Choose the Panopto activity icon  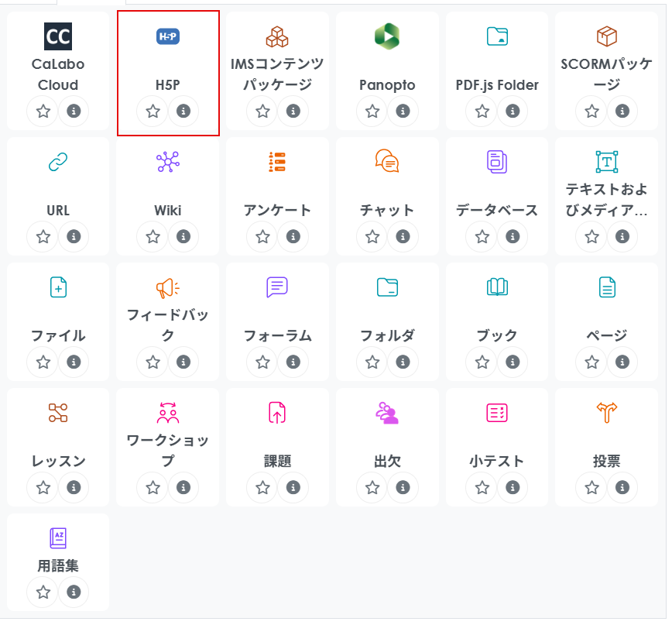(387, 36)
